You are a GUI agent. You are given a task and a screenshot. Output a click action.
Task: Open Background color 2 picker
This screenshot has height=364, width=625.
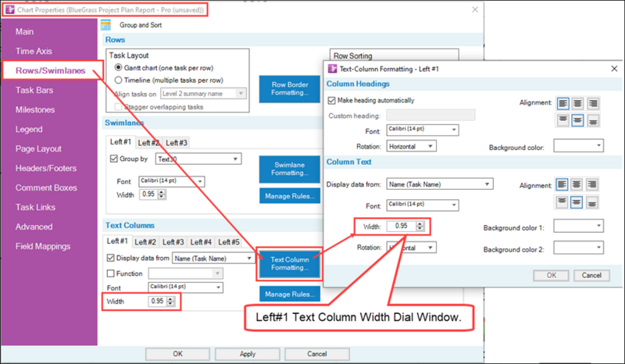[578, 248]
